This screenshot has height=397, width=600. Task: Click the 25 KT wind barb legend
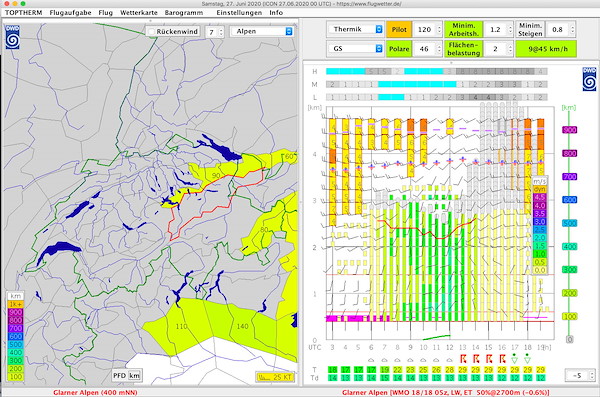point(276,377)
